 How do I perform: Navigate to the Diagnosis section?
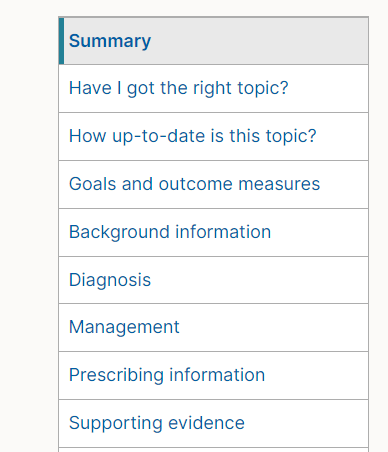point(110,280)
